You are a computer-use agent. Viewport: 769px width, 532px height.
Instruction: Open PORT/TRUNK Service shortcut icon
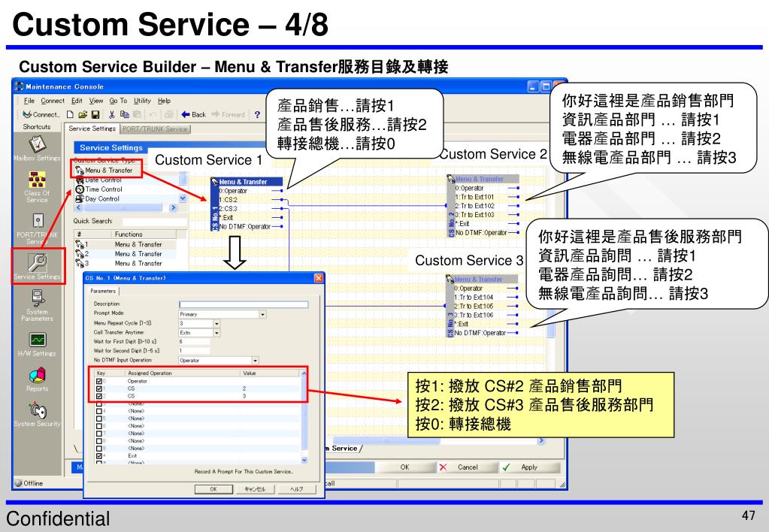coord(38,221)
